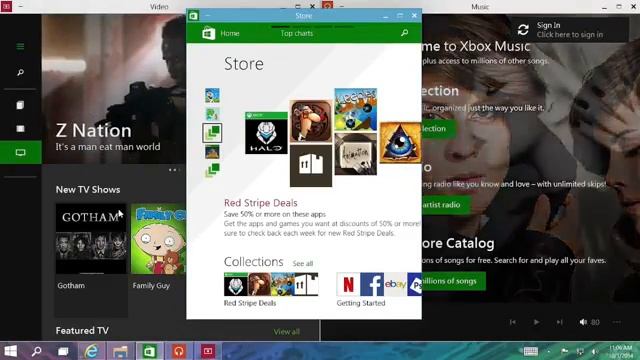Select the TV icon in Video sidebar
640x360 pixels.
click(20, 152)
